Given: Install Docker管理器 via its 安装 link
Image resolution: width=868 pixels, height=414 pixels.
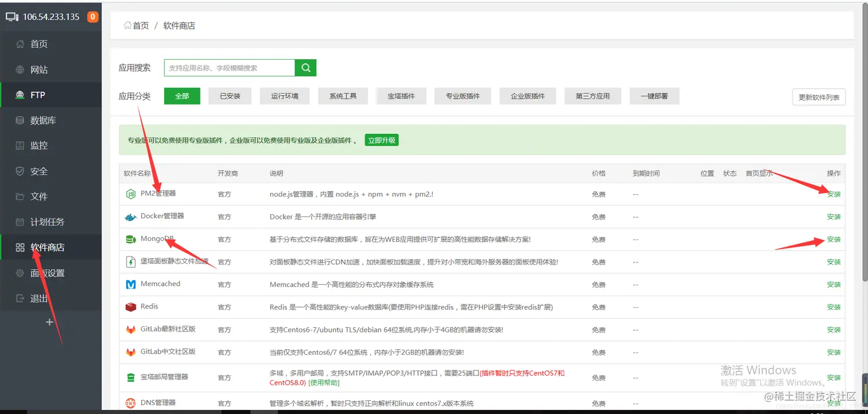Looking at the screenshot, I should coord(834,217).
